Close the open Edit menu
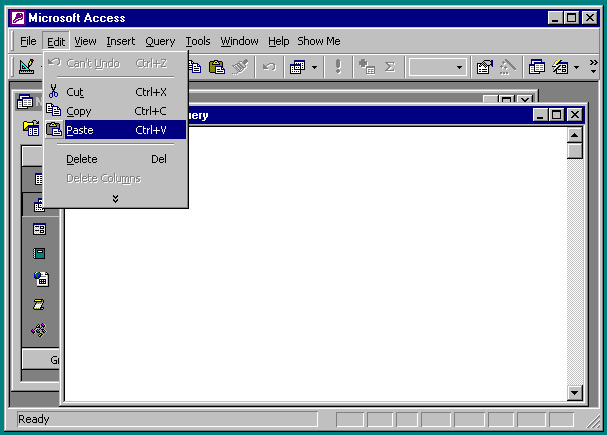The image size is (607, 435). coord(56,41)
